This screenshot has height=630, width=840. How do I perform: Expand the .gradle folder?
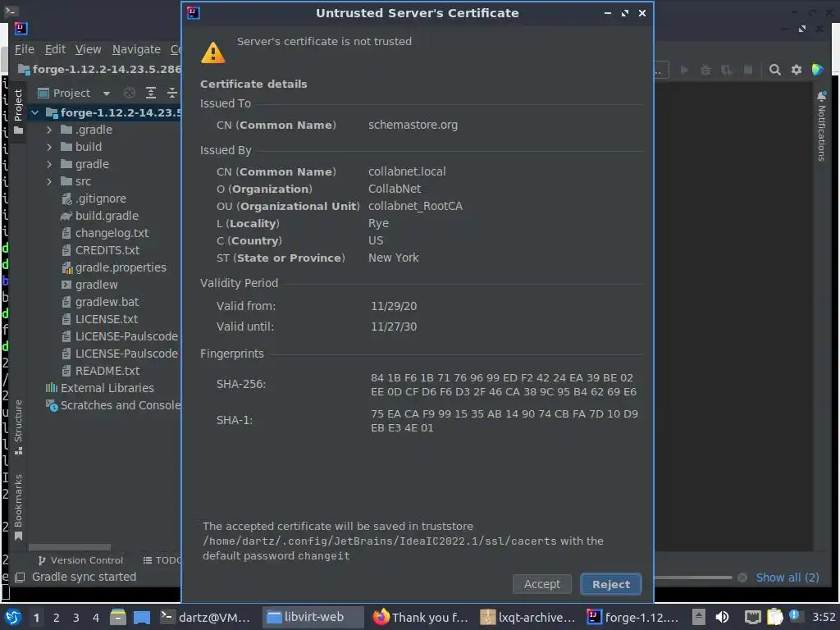click(49, 130)
